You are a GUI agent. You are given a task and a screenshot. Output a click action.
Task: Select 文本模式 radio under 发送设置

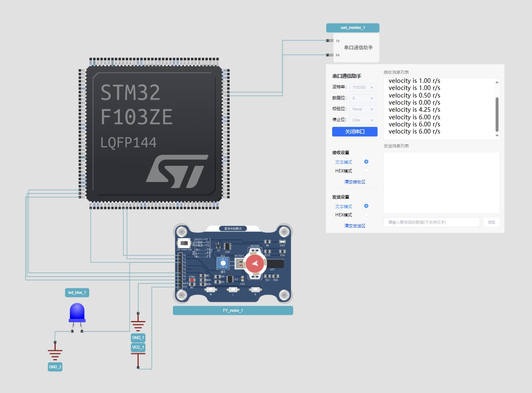tap(366, 206)
